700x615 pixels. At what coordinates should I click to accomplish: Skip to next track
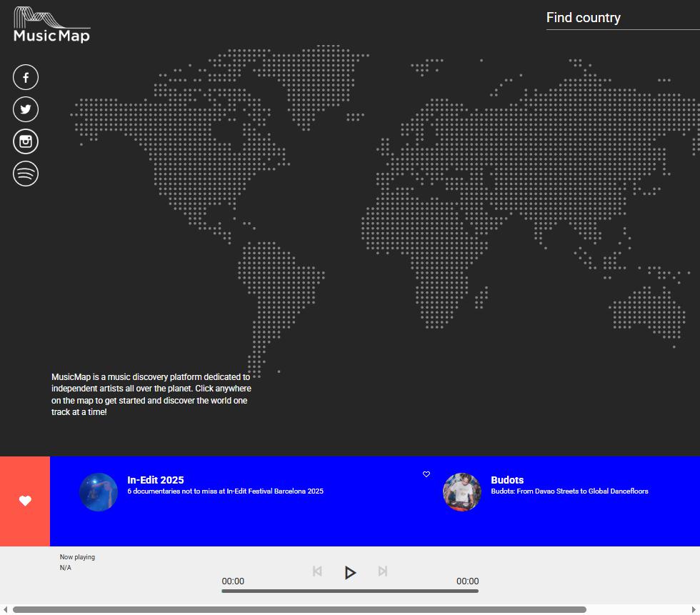point(383,571)
